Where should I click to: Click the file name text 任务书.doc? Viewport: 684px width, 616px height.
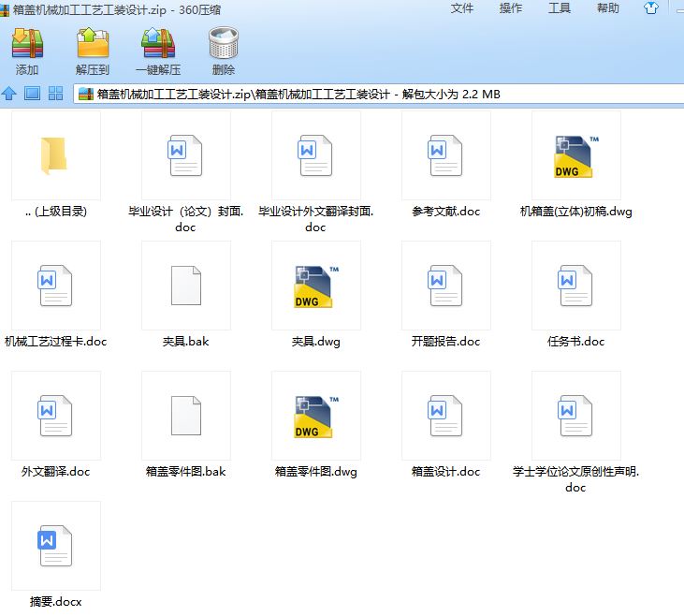575,342
